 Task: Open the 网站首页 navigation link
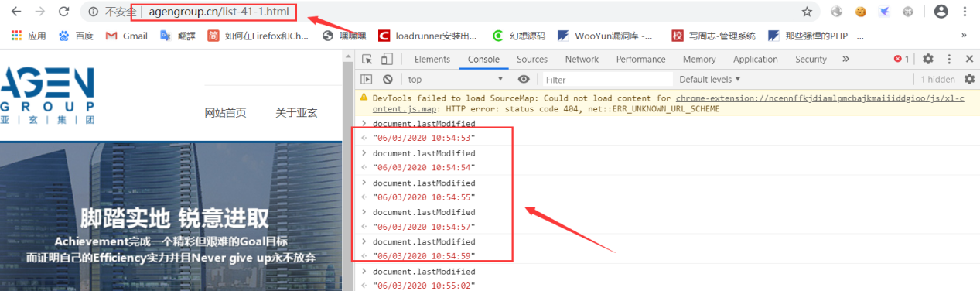click(225, 113)
